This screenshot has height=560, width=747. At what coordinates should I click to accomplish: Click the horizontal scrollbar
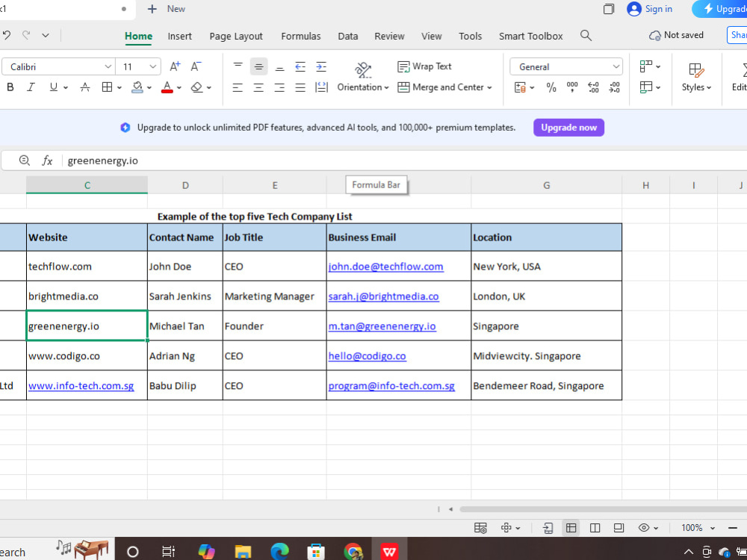(603, 509)
